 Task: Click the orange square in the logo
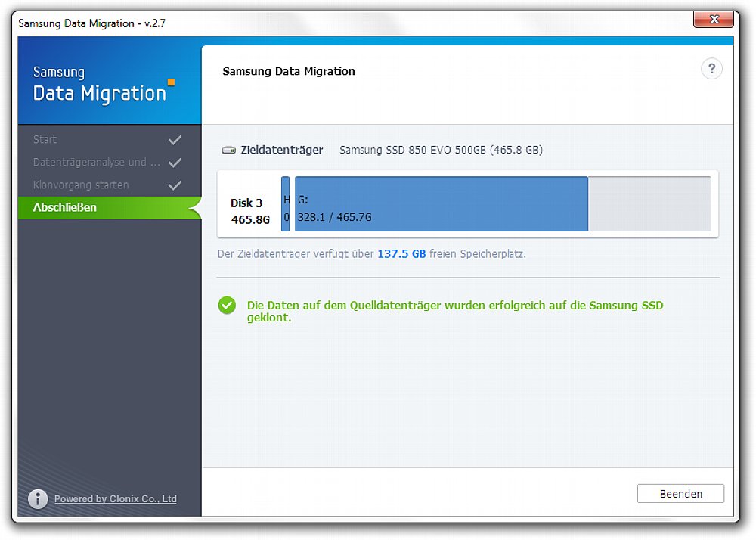pos(171,82)
